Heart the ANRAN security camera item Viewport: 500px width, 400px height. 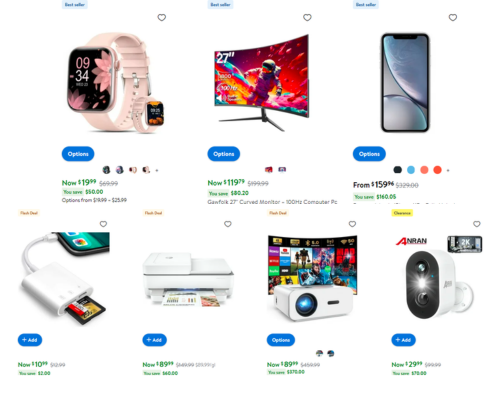tap(477, 224)
